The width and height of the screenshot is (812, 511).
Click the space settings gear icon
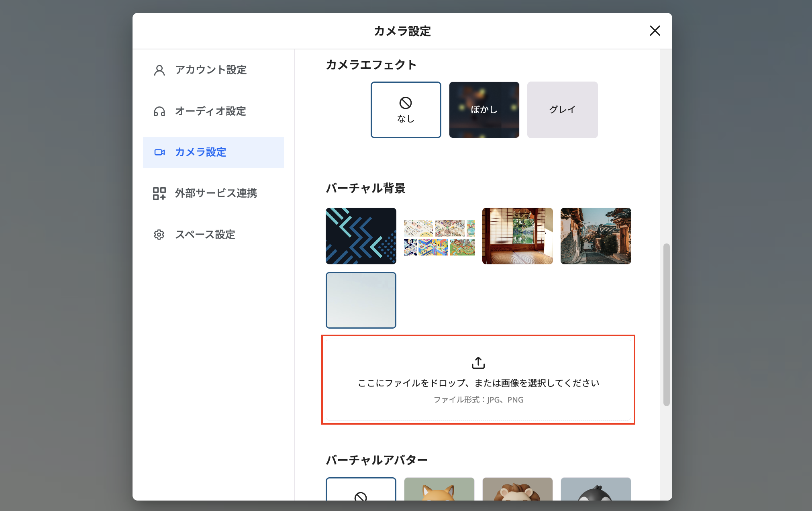pos(159,235)
